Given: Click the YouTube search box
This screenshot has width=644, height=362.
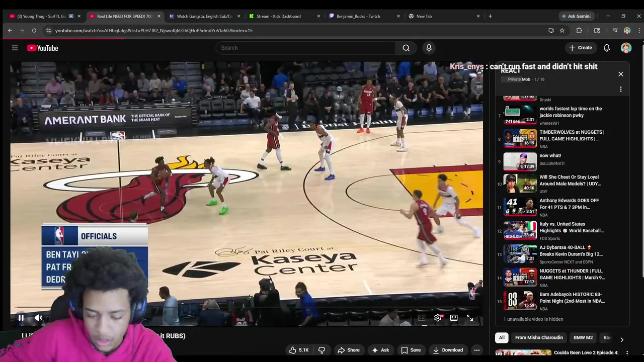Looking at the screenshot, I should coord(305,48).
